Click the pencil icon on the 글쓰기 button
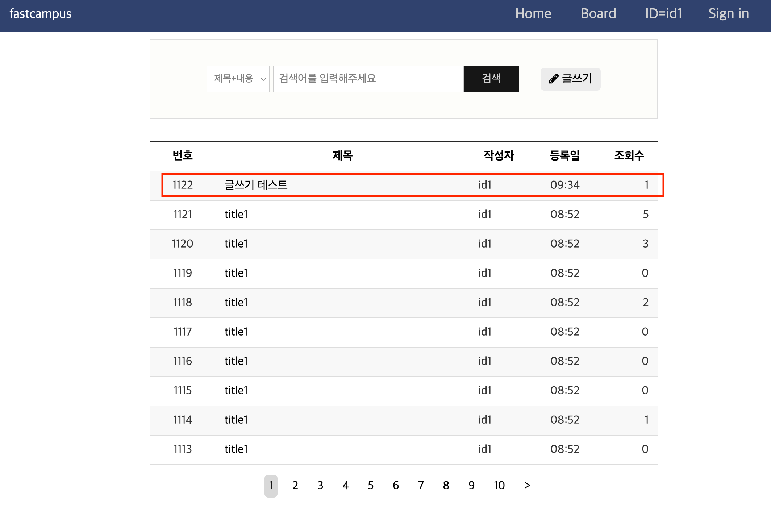Image resolution: width=771 pixels, height=532 pixels. (553, 79)
